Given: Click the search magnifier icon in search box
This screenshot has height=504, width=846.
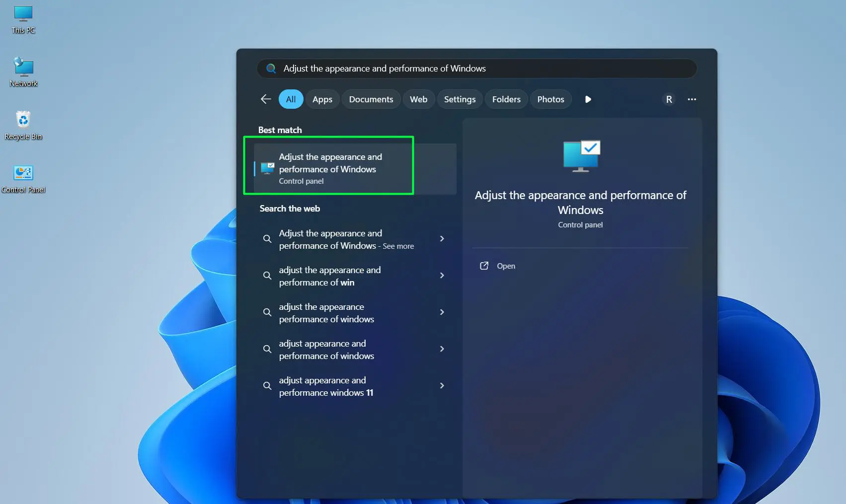Looking at the screenshot, I should [x=271, y=69].
